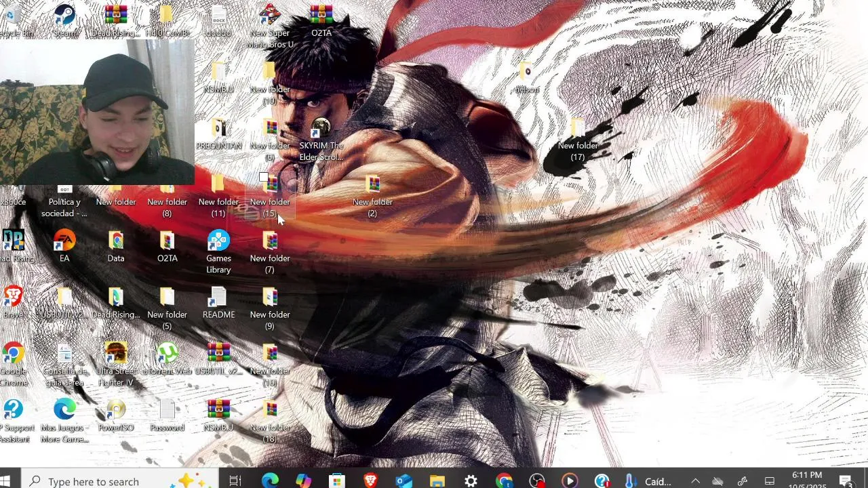
Task: Select the New folder (17) icon
Action: point(578,139)
